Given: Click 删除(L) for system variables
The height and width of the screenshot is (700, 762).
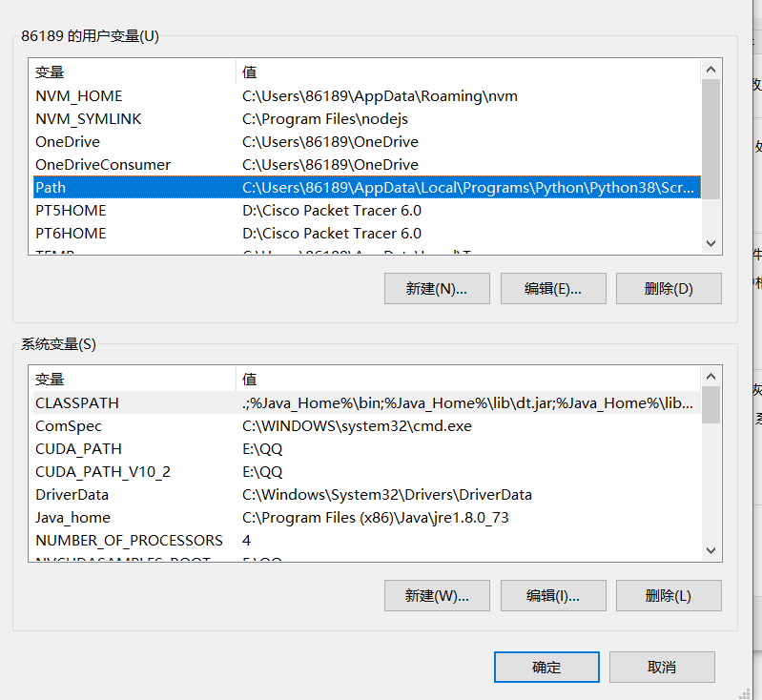Looking at the screenshot, I should tap(669, 595).
